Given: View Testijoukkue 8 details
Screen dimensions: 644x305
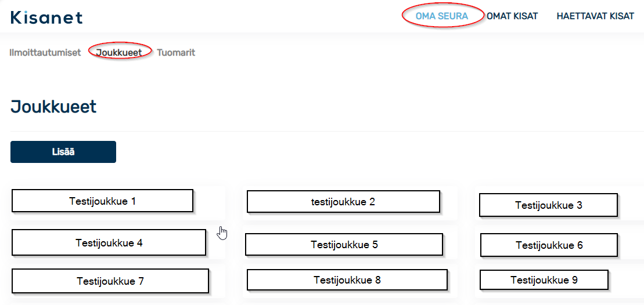Looking at the screenshot, I should tap(347, 280).
